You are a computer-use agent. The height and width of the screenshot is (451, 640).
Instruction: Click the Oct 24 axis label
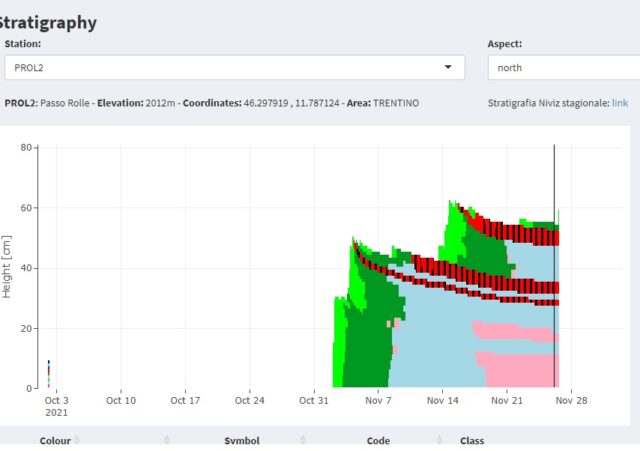[x=249, y=400]
